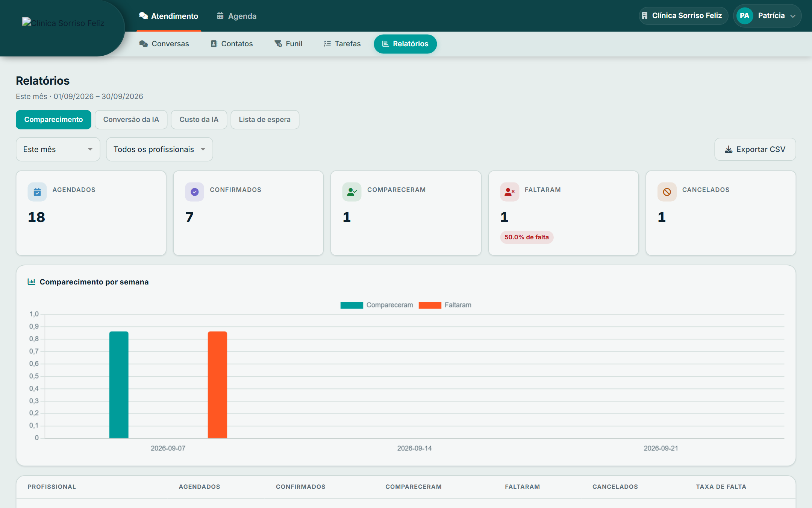Click the Relatórios chart icon in submenu
The height and width of the screenshot is (508, 812).
coord(385,44)
